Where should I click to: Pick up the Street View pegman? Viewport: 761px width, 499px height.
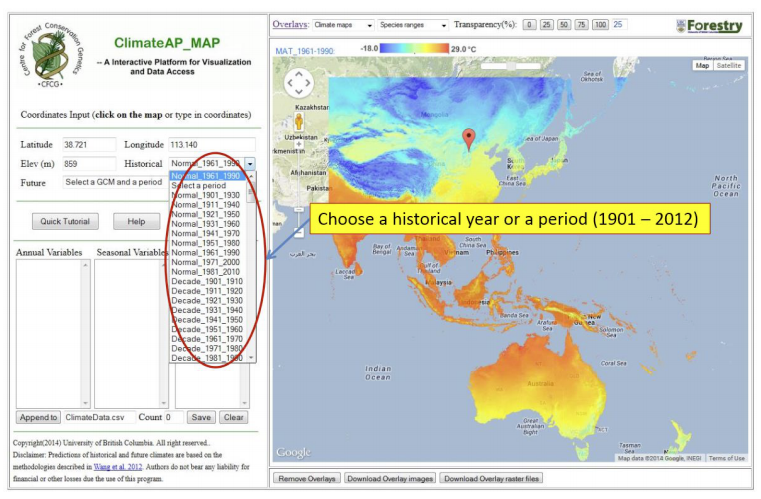click(x=299, y=121)
